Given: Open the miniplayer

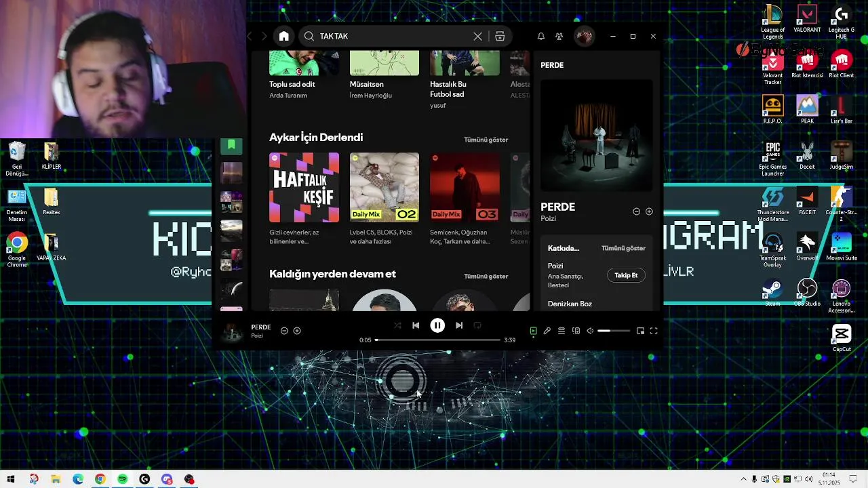Looking at the screenshot, I should 640,331.
